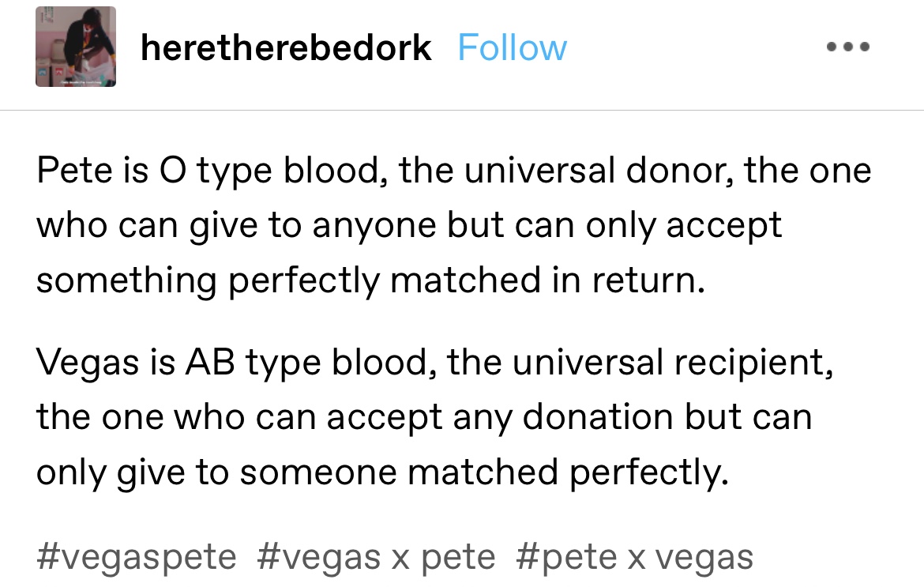The height and width of the screenshot is (587, 924).
Task: Click the line "something perfectly matched in return."
Action: pyautogui.click(x=370, y=280)
